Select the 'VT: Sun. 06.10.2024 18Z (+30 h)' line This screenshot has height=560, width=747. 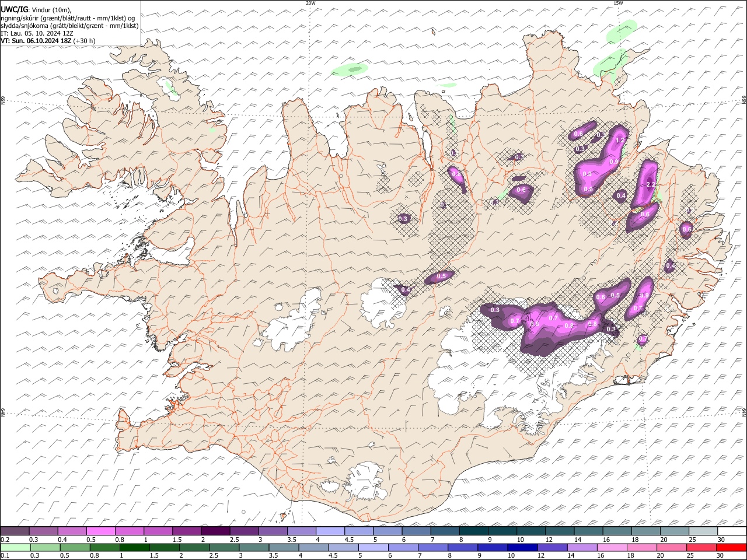48,41
